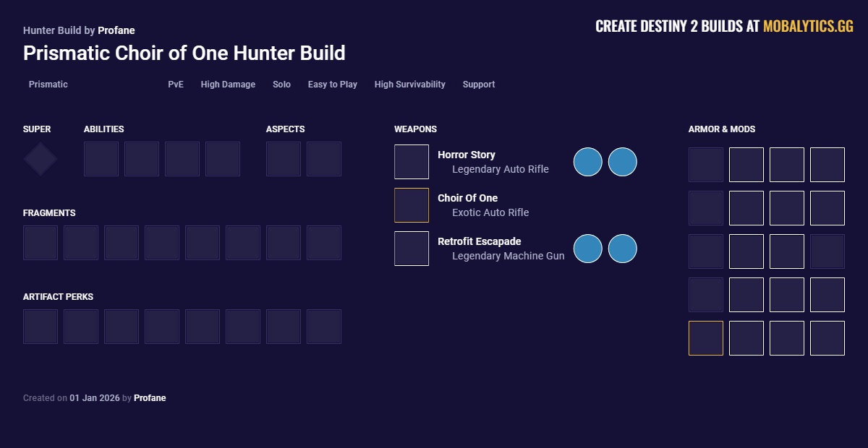The image size is (868, 448).
Task: Select the Choir Of One exotic weapon icon
Action: (x=411, y=204)
